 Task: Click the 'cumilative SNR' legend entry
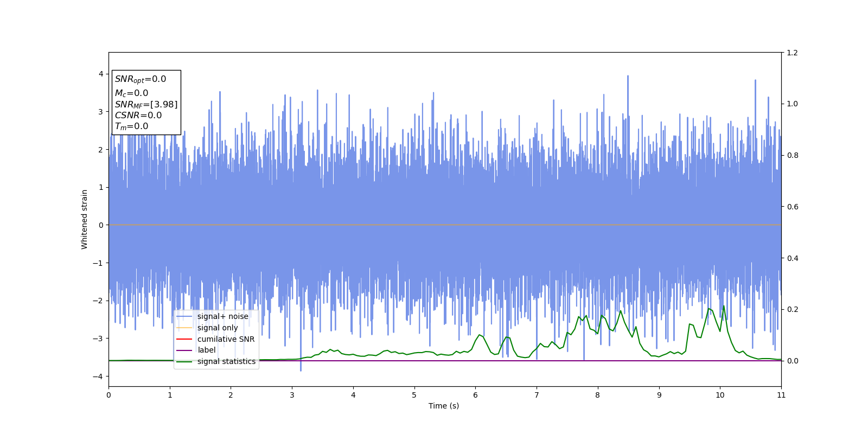point(226,339)
